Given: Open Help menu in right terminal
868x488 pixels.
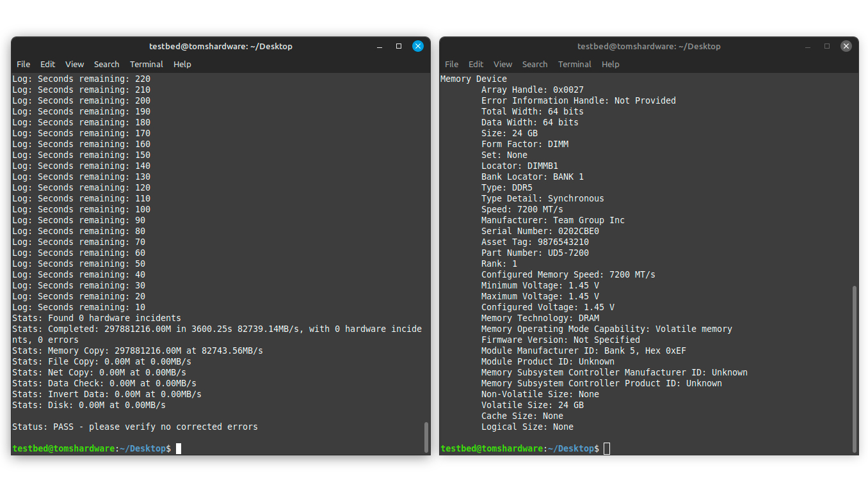Looking at the screenshot, I should pyautogui.click(x=611, y=64).
